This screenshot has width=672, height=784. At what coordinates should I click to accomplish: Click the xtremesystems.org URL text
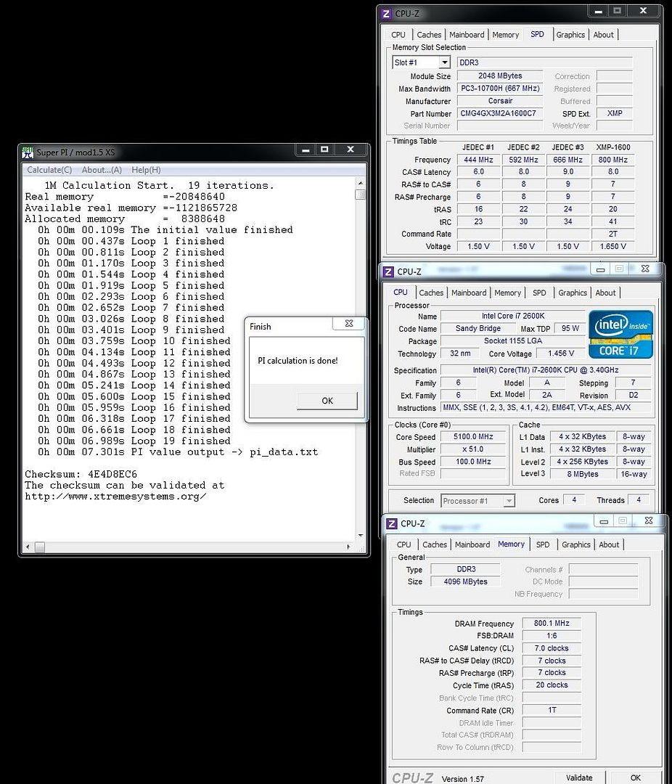point(115,497)
